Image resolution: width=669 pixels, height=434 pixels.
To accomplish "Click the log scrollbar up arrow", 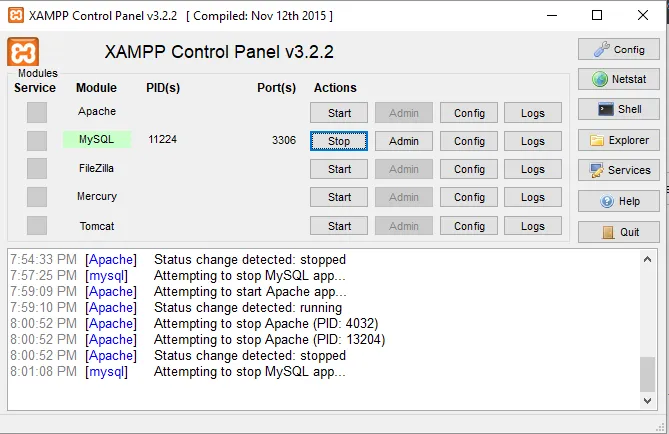I will pos(647,259).
